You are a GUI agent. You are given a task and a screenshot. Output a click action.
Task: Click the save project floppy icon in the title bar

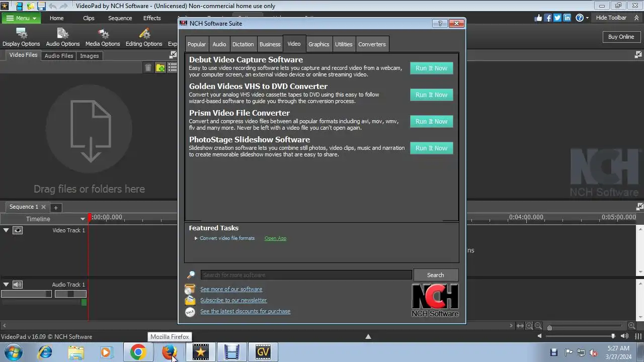(41, 6)
